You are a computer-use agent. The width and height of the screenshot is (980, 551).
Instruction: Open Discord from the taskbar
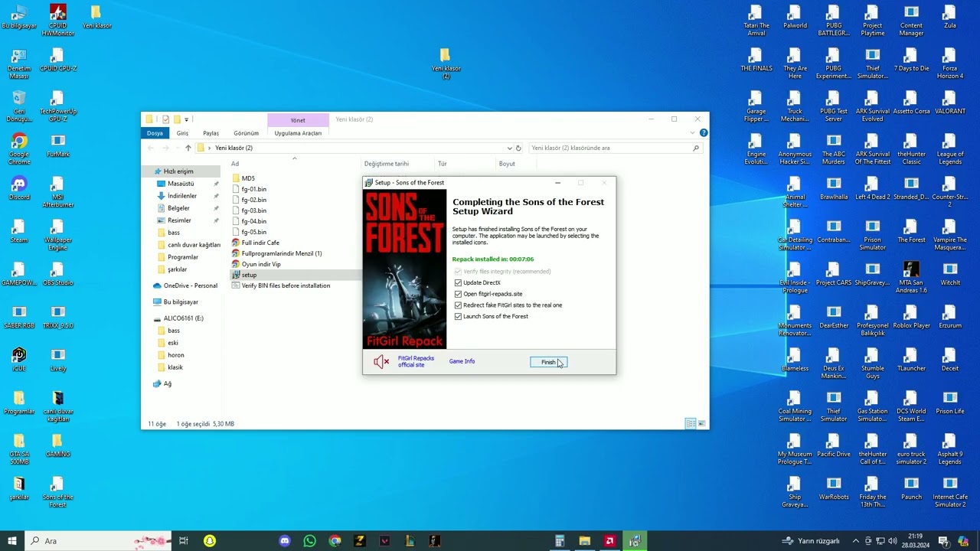click(x=285, y=541)
